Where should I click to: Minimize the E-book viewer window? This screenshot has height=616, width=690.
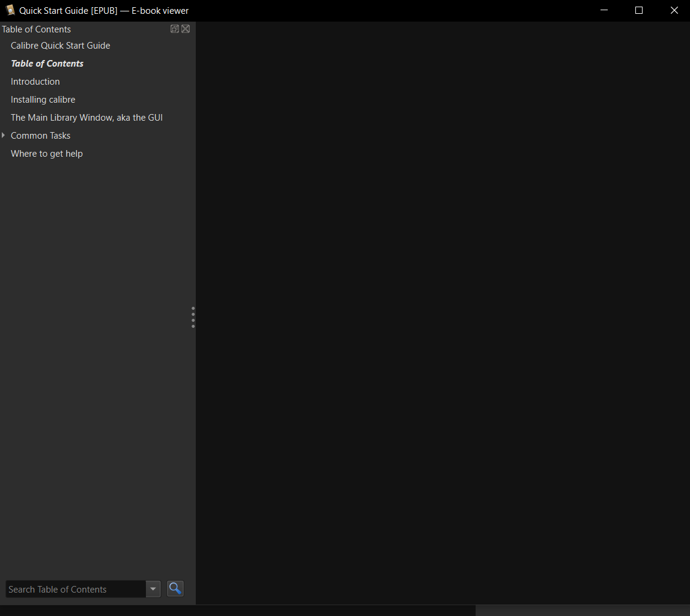604,10
